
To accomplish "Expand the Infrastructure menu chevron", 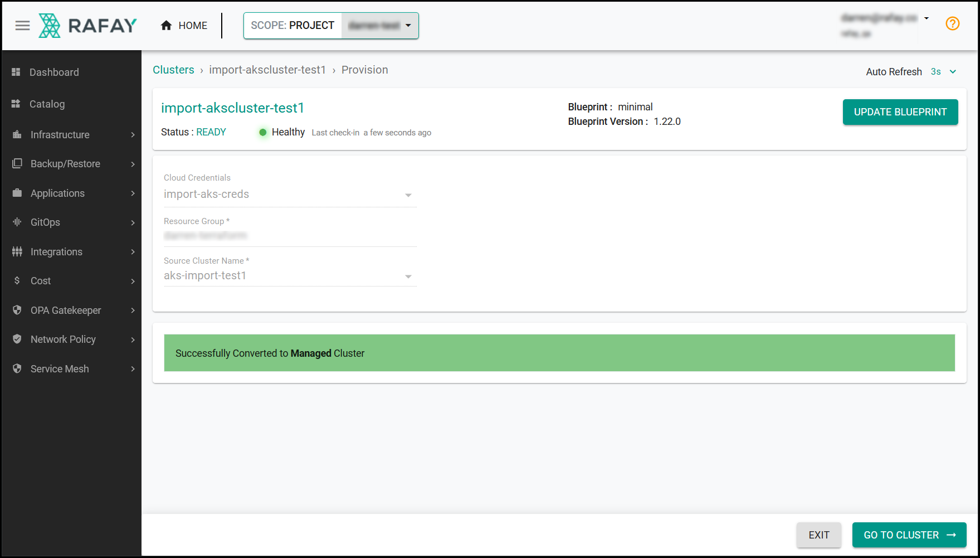I will [133, 135].
